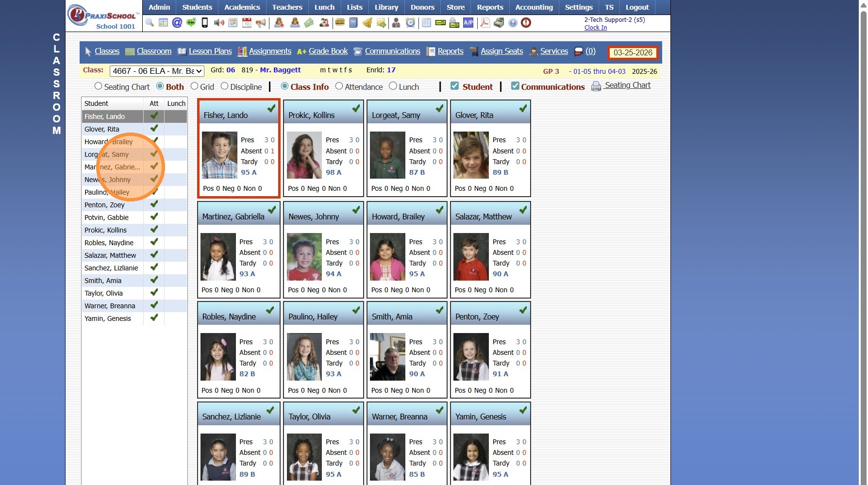Open the Settings menu
This screenshot has width=868, height=485.
pos(579,7)
